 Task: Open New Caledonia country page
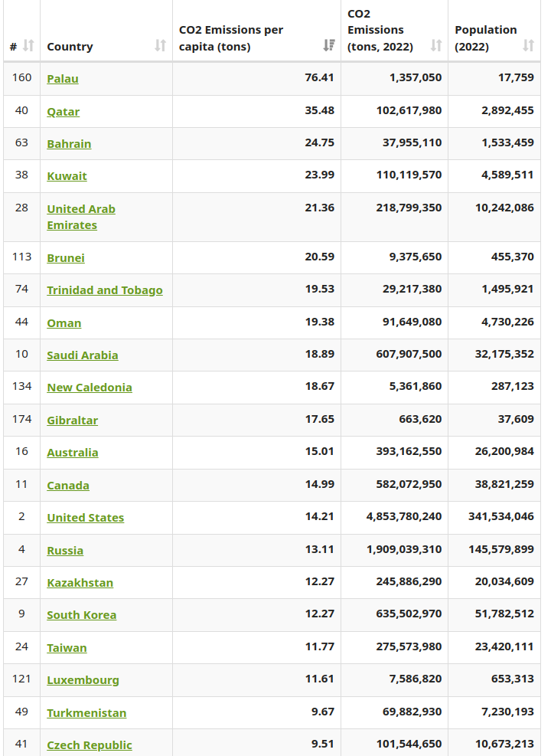click(x=89, y=388)
